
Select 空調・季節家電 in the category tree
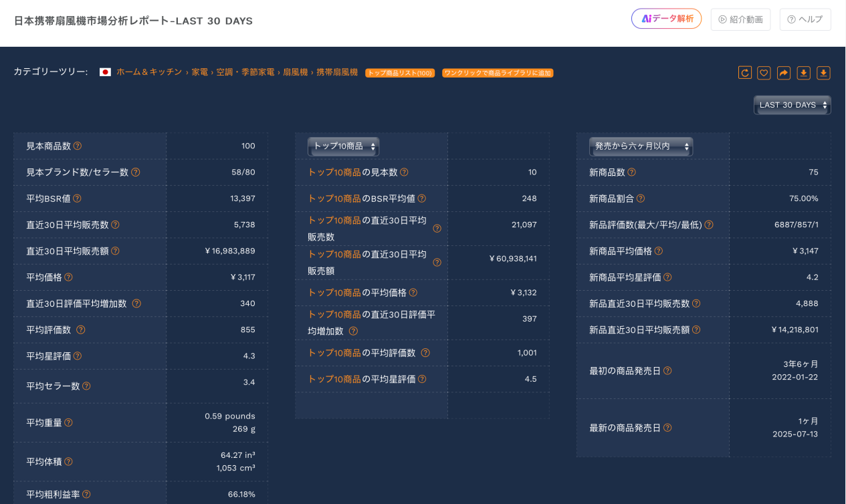click(x=245, y=72)
